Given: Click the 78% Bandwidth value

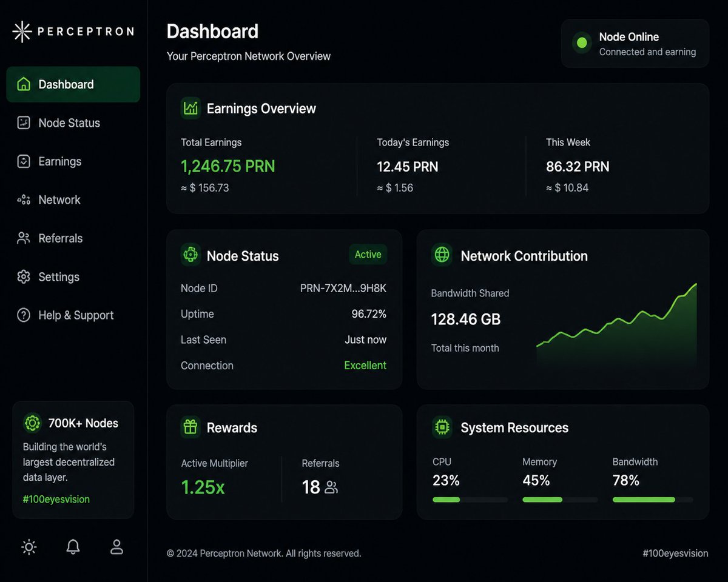Looking at the screenshot, I should point(626,481).
